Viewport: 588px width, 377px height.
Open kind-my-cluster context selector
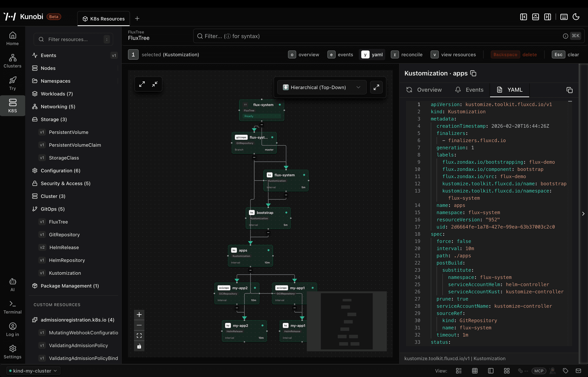[33, 371]
